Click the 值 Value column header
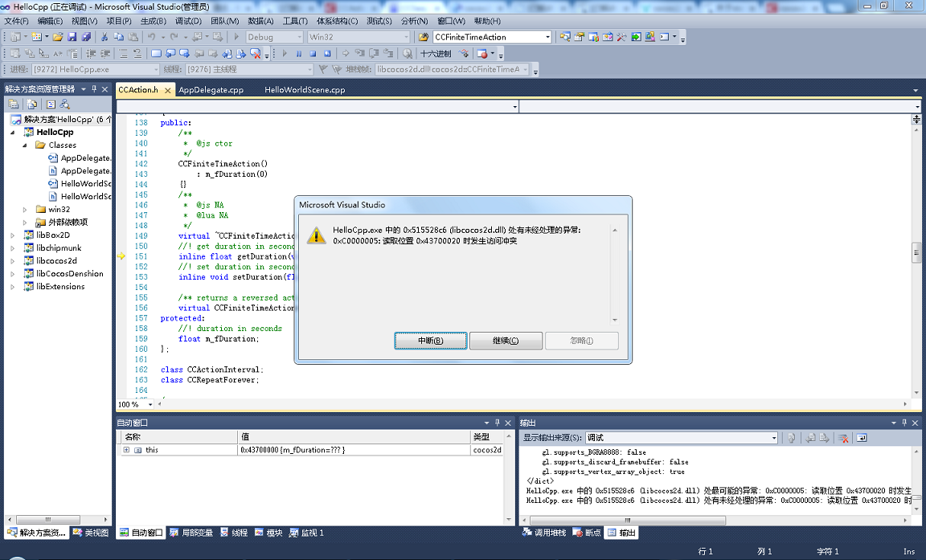 click(354, 436)
